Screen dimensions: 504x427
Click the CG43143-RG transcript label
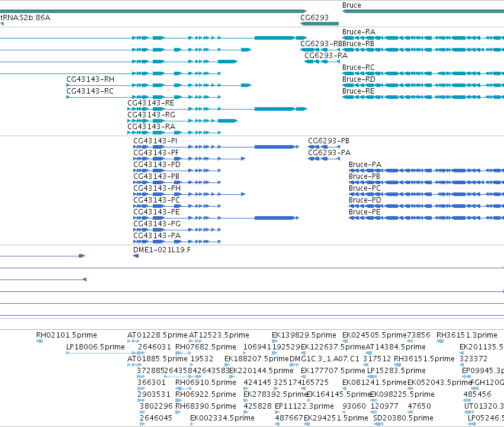click(152, 115)
